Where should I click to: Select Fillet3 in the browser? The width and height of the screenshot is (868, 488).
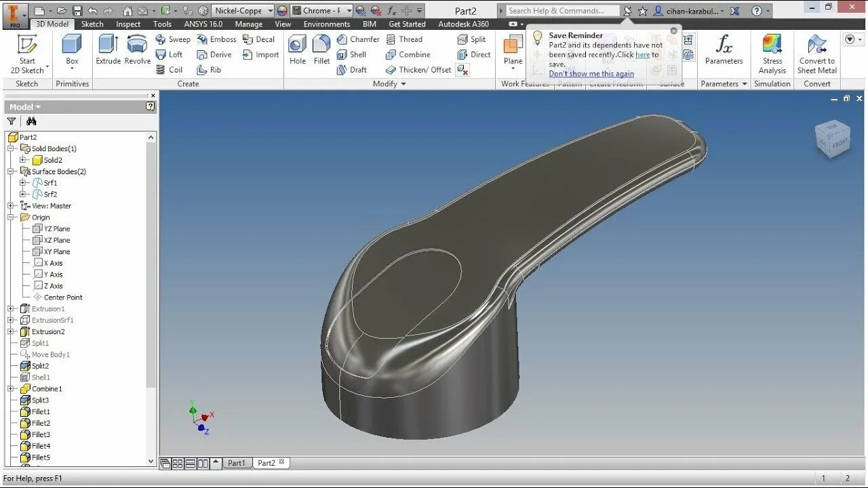pos(35,434)
